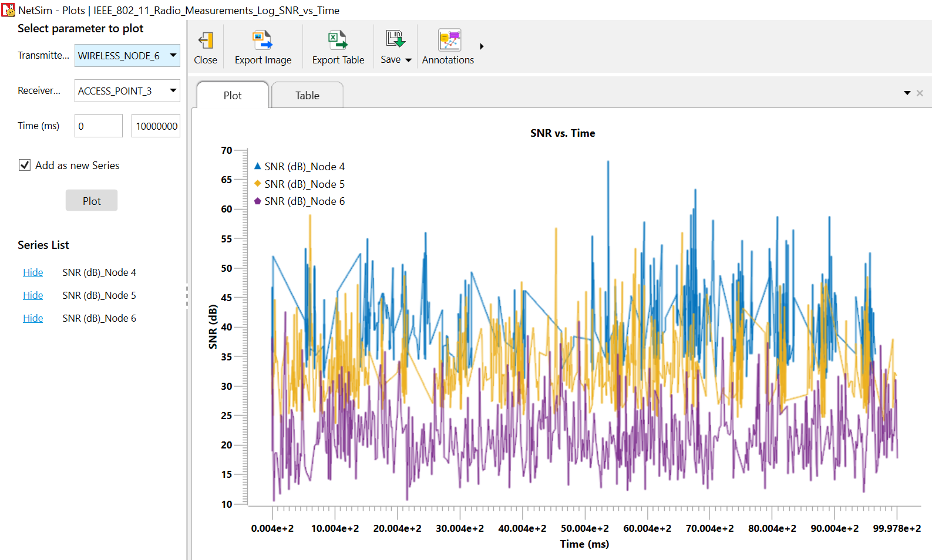Click the blue triangle Node 4 legend marker
The image size is (932, 560).
(x=257, y=166)
